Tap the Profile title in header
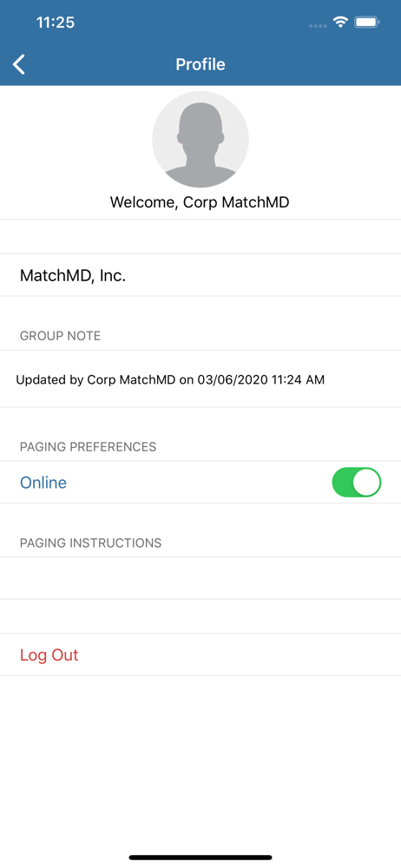 (200, 64)
